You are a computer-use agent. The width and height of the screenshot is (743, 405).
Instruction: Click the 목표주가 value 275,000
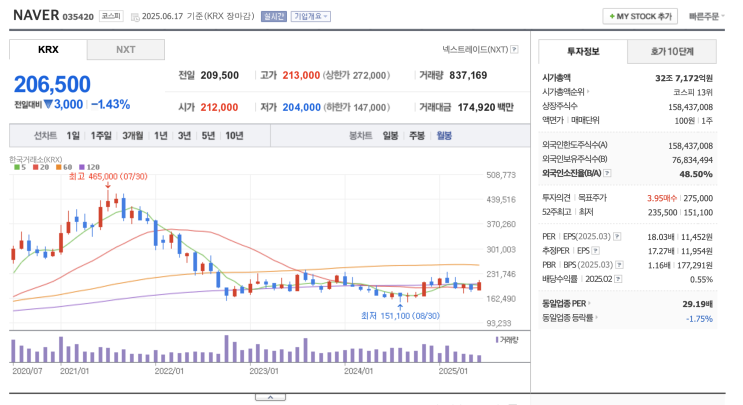point(698,198)
